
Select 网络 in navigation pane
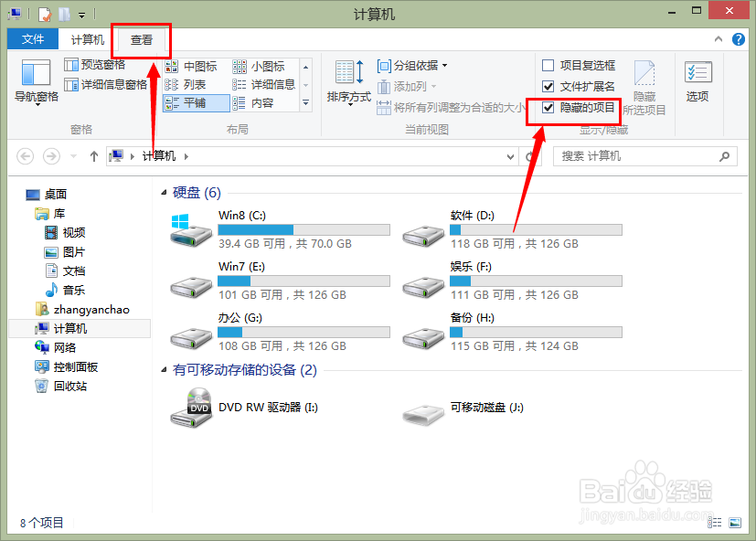coord(56,347)
